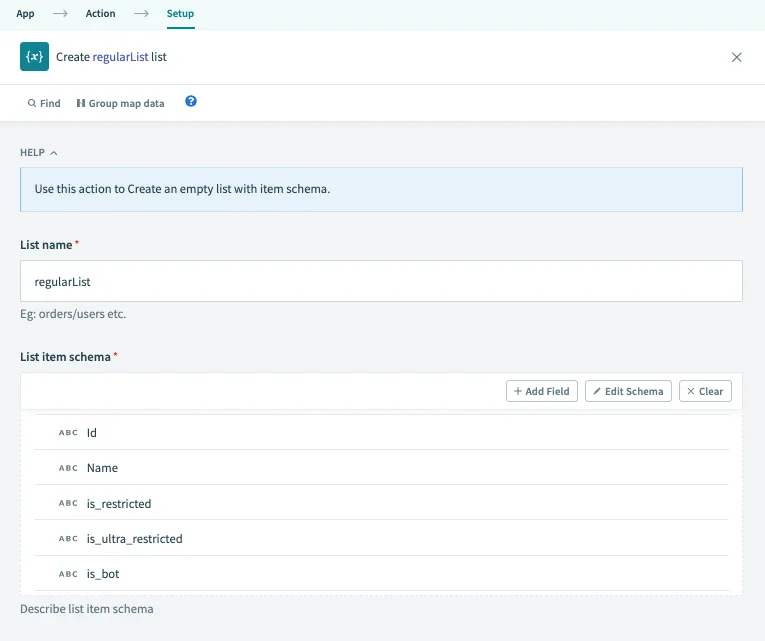Click the ABC type icon beside Id

68,433
